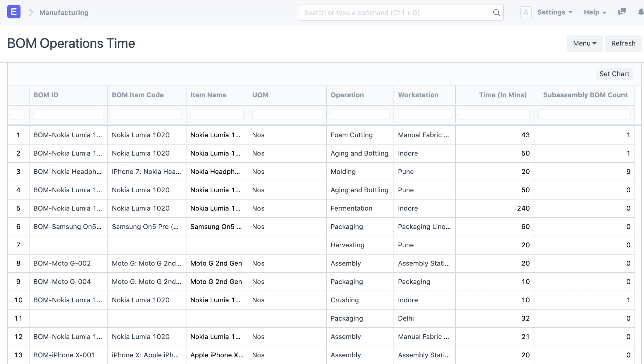
Task: Click the row number filter box
Action: point(18,115)
